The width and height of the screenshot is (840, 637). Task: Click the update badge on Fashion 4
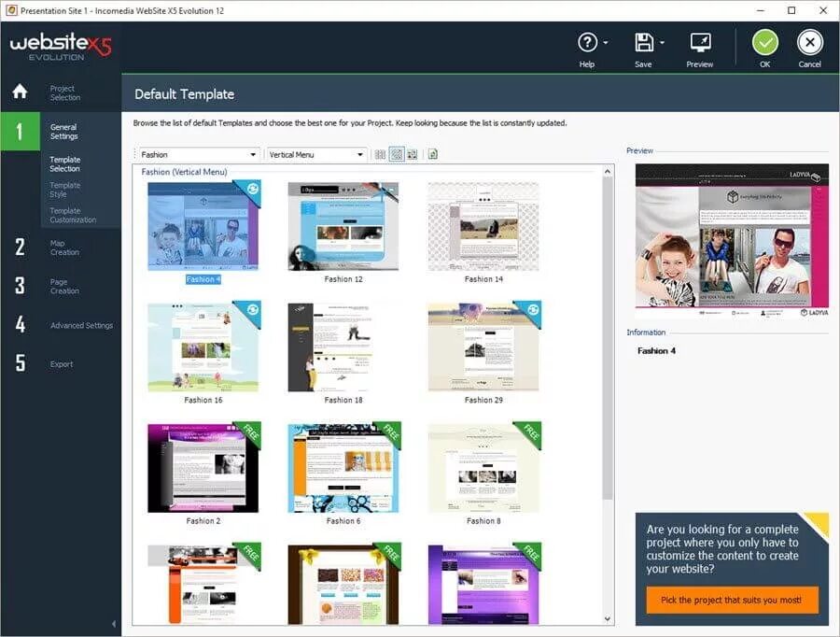pyautogui.click(x=252, y=189)
